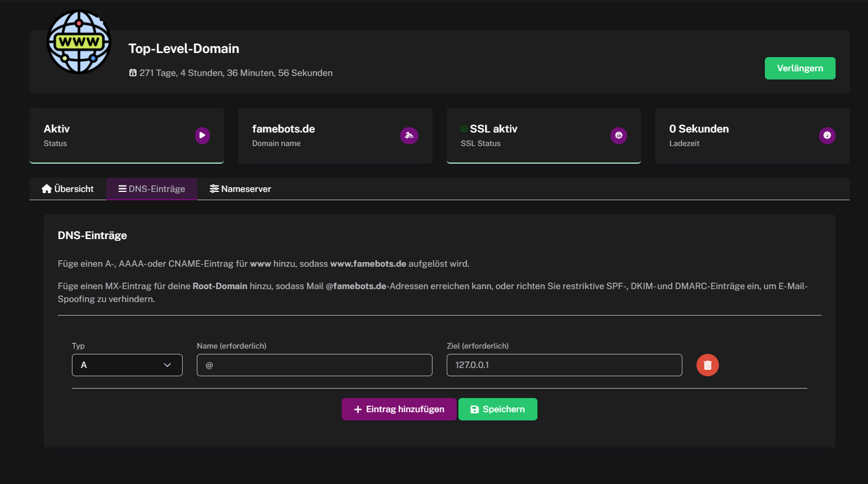Click the play icon in Aktiv status card
The width and height of the screenshot is (868, 484).
click(x=202, y=135)
